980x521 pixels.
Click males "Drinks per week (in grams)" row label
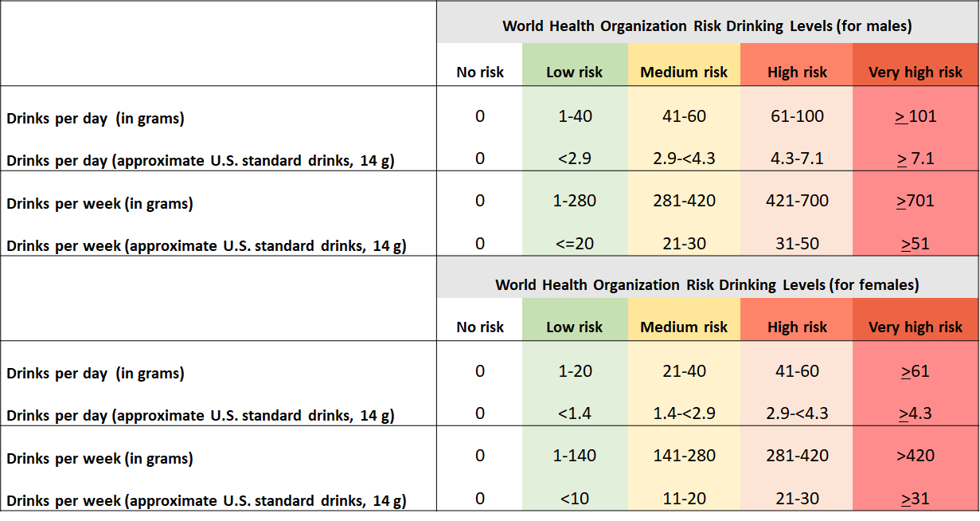[100, 204]
